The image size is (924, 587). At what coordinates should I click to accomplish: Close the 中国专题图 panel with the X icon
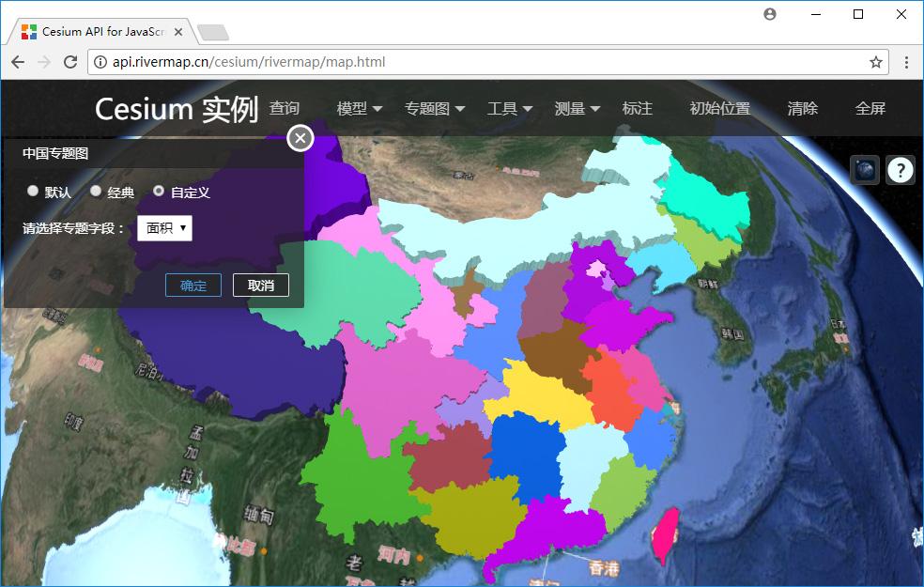click(300, 138)
